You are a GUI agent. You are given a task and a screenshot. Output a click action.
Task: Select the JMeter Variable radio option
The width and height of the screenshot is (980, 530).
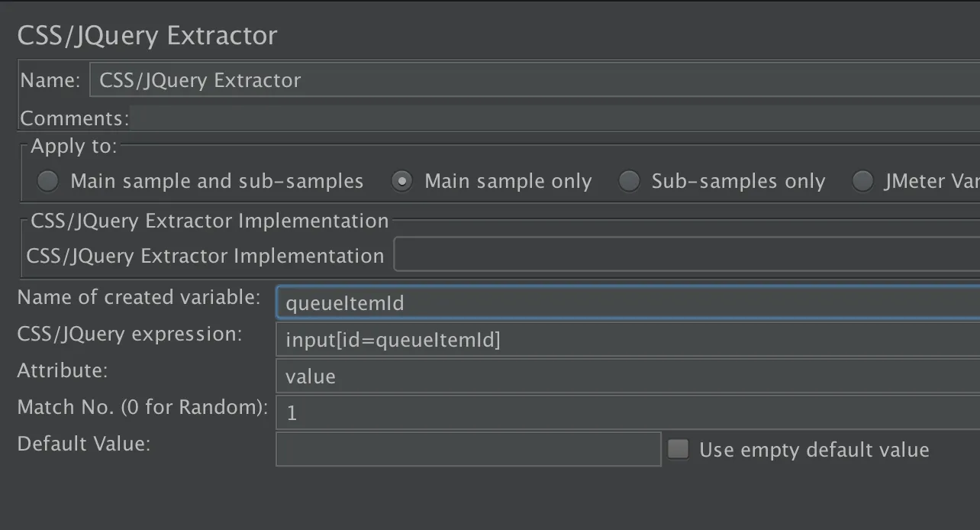[862, 181]
